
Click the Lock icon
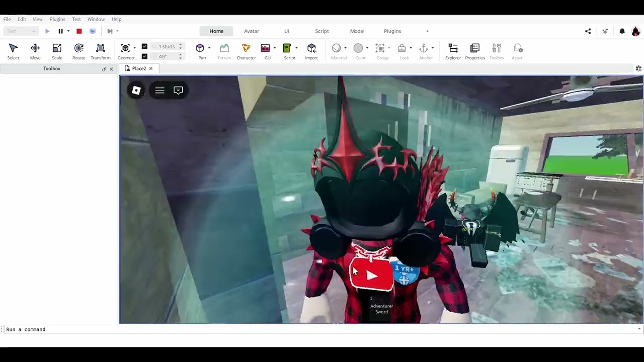(x=401, y=48)
